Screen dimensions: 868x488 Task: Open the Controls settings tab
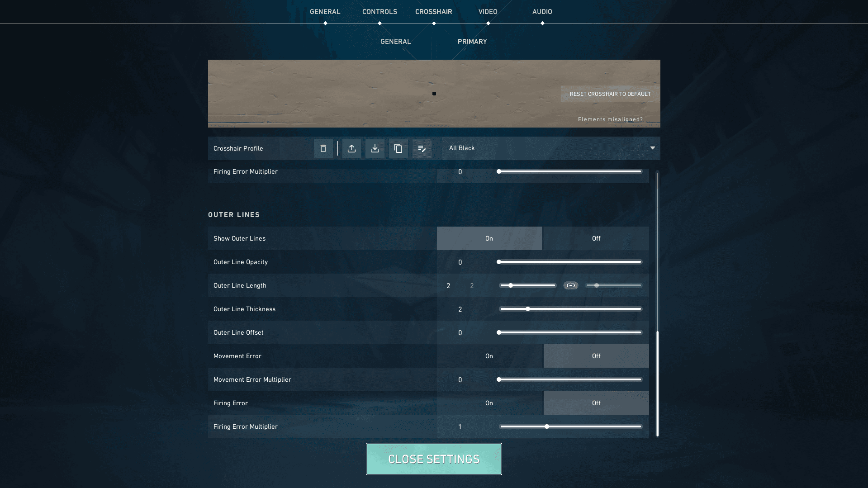point(379,12)
